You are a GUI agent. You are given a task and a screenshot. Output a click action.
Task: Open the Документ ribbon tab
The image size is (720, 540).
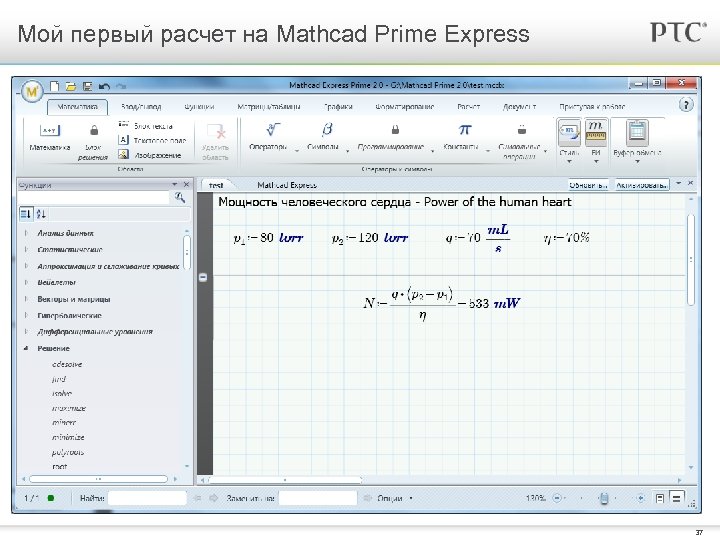[x=519, y=107]
